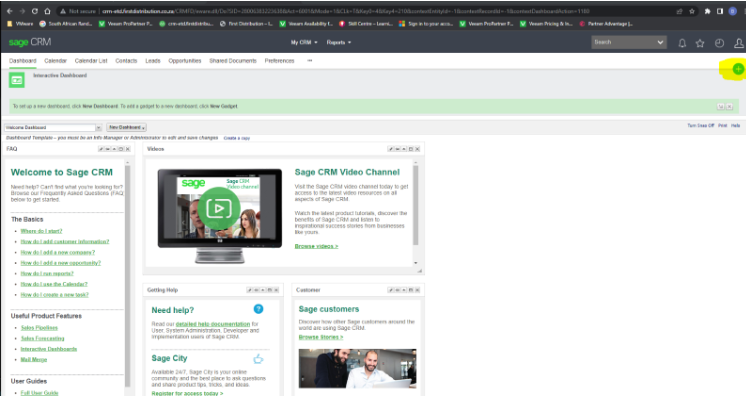Click the green plus quick-add icon
The image size is (746, 404).
[x=738, y=69]
